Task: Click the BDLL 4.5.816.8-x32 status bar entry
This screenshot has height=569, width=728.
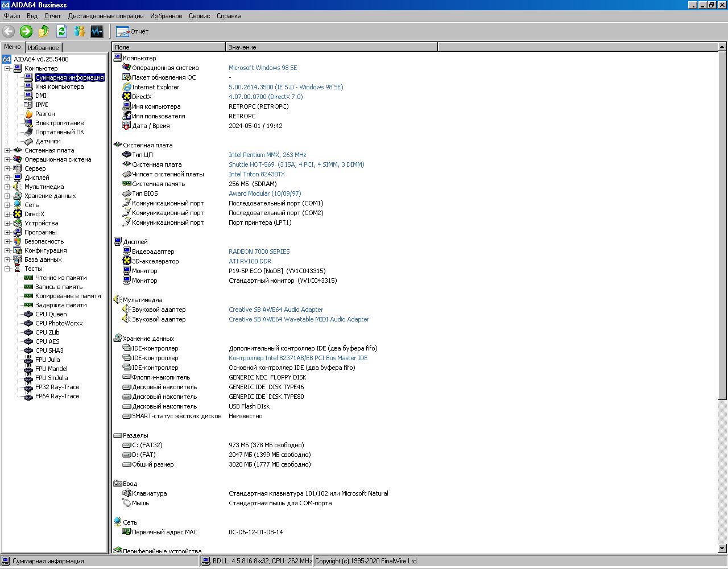Action: 257,561
